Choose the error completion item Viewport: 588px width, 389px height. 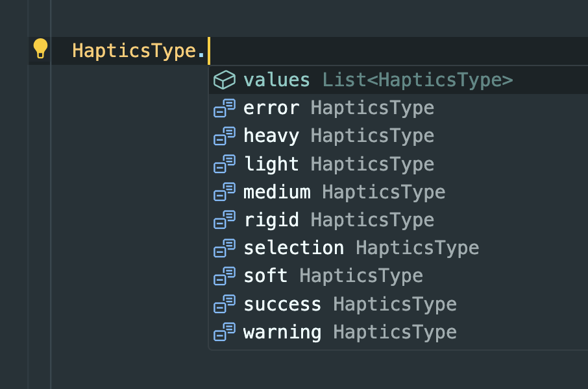(398, 108)
